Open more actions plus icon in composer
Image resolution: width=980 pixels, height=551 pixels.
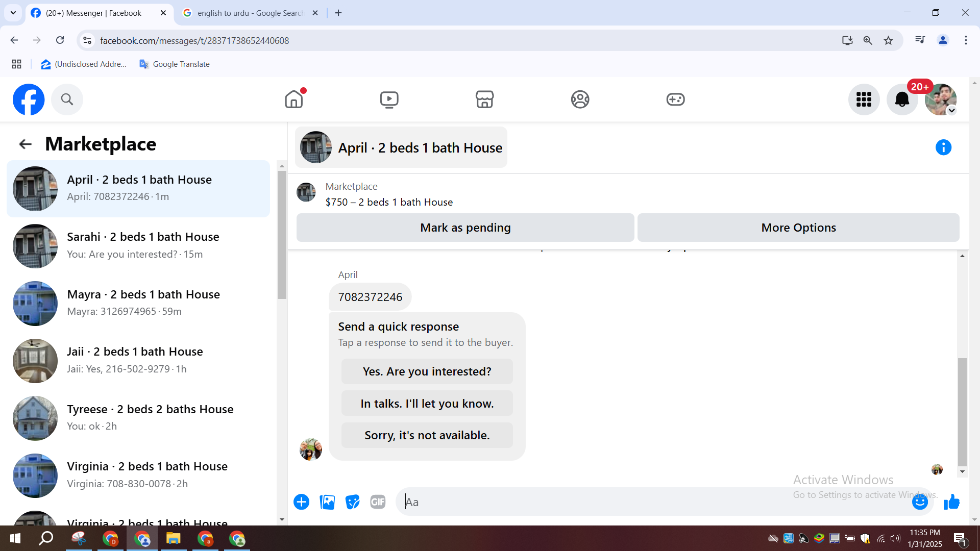302,502
